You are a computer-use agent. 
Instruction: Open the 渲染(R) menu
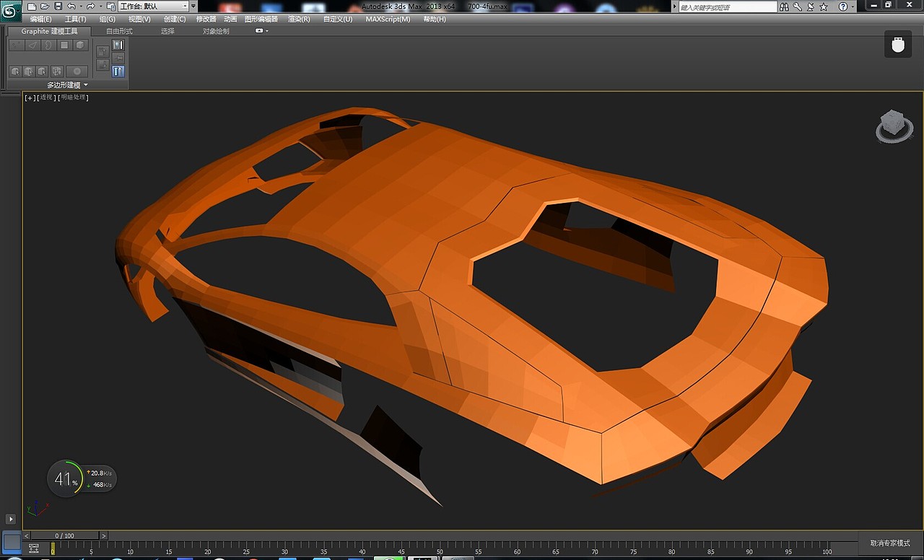(298, 19)
